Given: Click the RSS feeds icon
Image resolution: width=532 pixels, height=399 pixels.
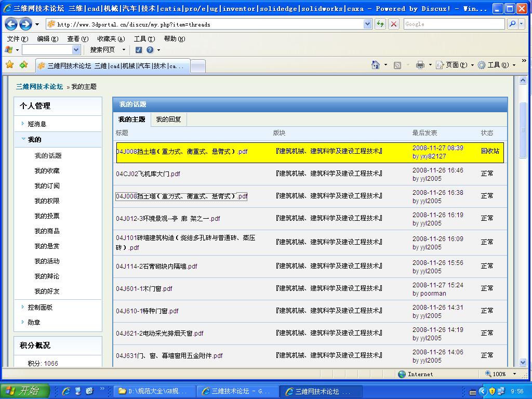Looking at the screenshot, I should coord(397,65).
